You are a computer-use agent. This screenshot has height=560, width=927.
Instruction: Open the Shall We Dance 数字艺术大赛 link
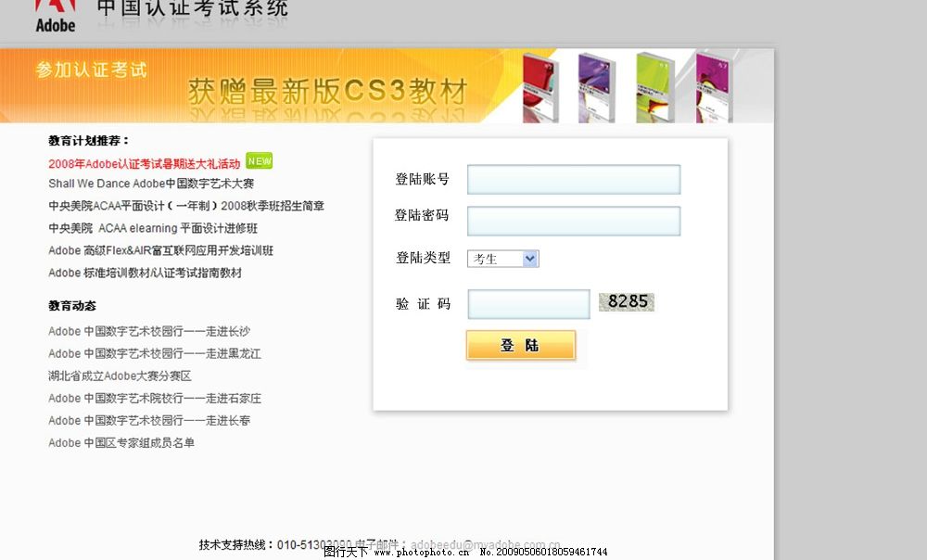153,183
